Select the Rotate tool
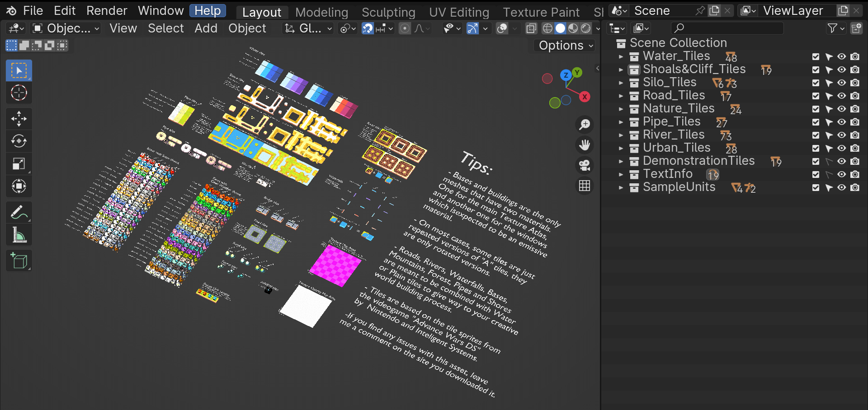The width and height of the screenshot is (868, 410). click(x=19, y=141)
